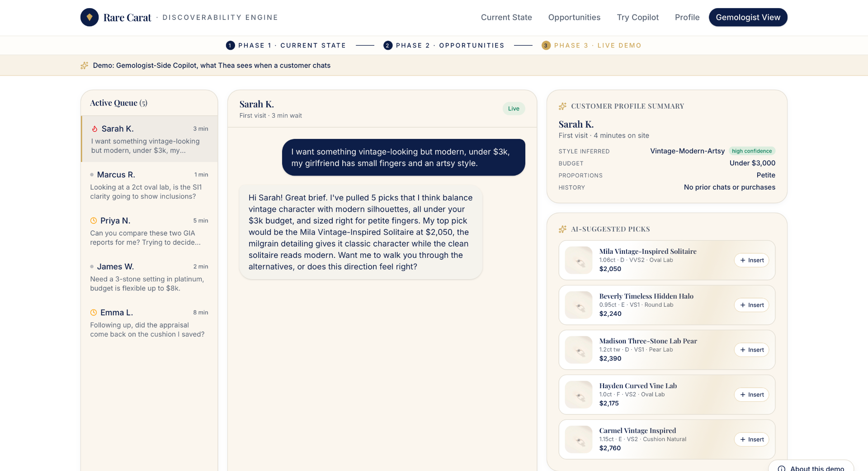Image resolution: width=868 pixels, height=471 pixels.
Task: Click the Phase 1 step number badge
Action: pyautogui.click(x=230, y=45)
